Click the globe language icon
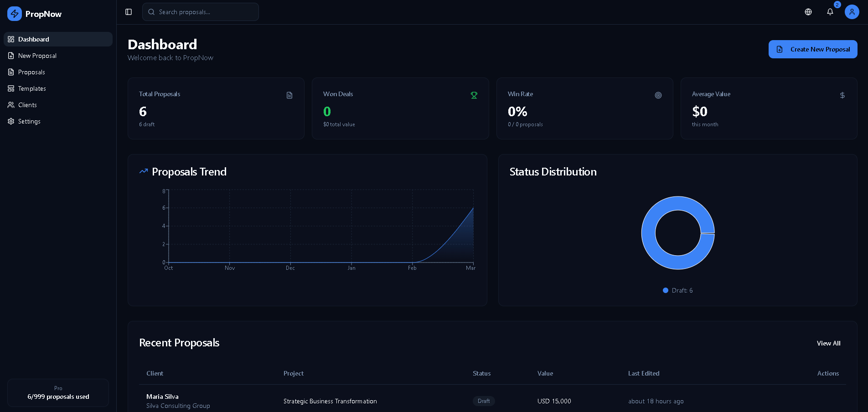The width and height of the screenshot is (868, 412). (808, 12)
